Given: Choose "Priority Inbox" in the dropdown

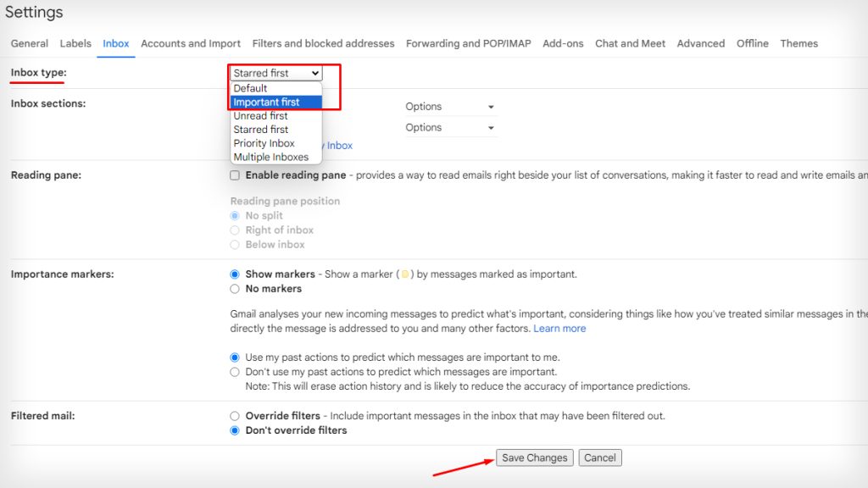Looking at the screenshot, I should [264, 143].
